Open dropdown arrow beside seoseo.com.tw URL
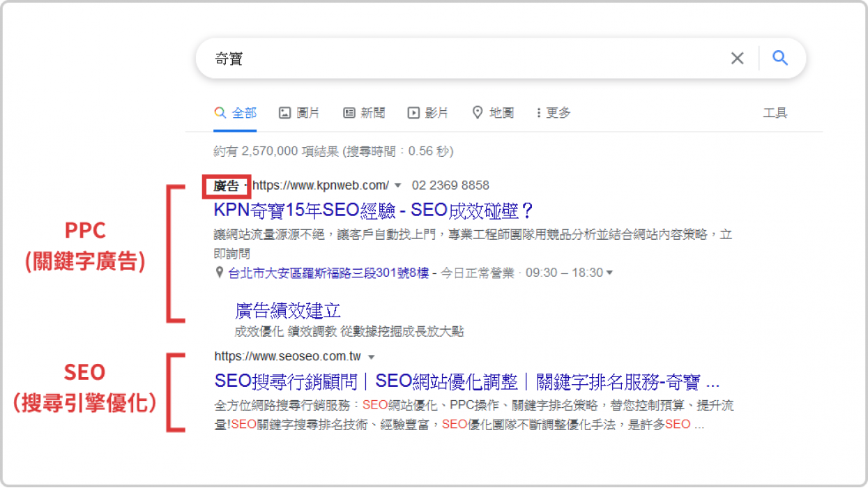This screenshot has height=488, width=868. [371, 357]
